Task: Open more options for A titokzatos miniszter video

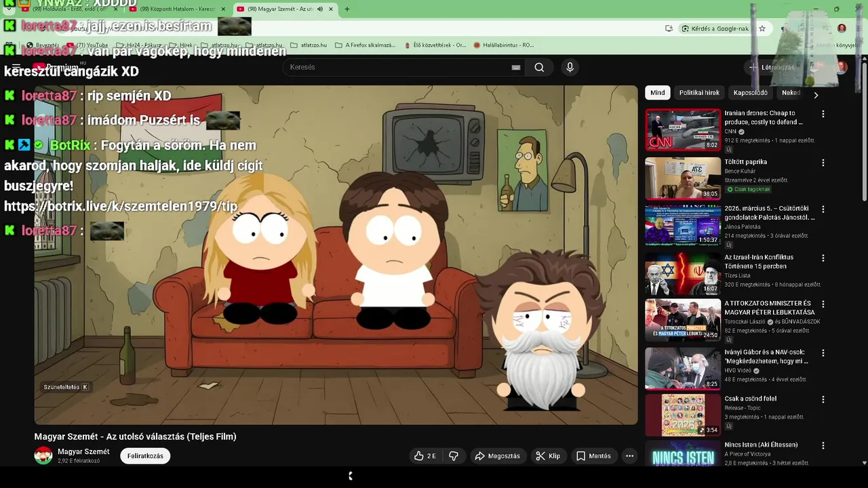Action: tap(823, 304)
